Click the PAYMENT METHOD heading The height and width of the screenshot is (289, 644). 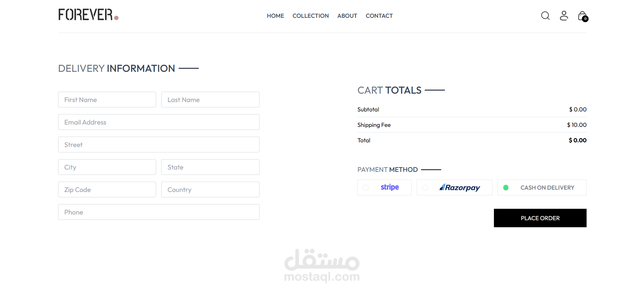pyautogui.click(x=387, y=170)
